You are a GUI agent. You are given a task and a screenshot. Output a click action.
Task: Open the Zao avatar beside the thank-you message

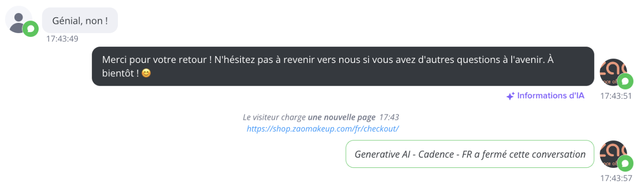coord(613,73)
